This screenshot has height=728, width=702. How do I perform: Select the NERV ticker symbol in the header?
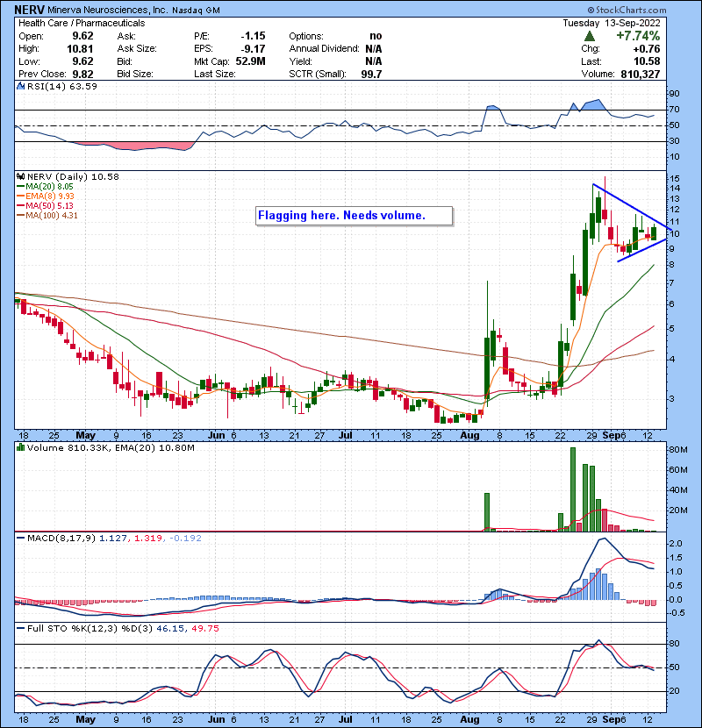(30, 10)
